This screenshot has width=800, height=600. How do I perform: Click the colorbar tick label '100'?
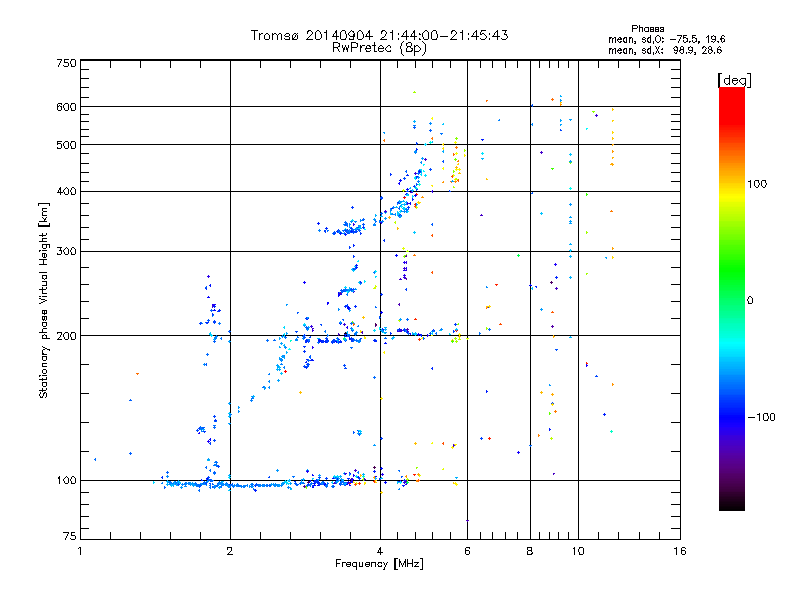point(757,184)
